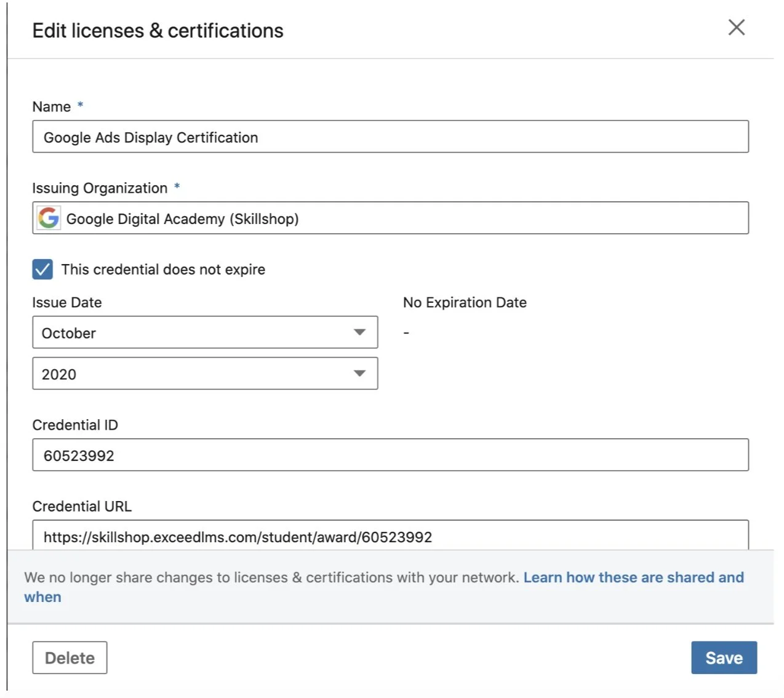The width and height of the screenshot is (784, 698).
Task: Click the 'Edit licenses & certifications' title
Action: click(x=158, y=30)
